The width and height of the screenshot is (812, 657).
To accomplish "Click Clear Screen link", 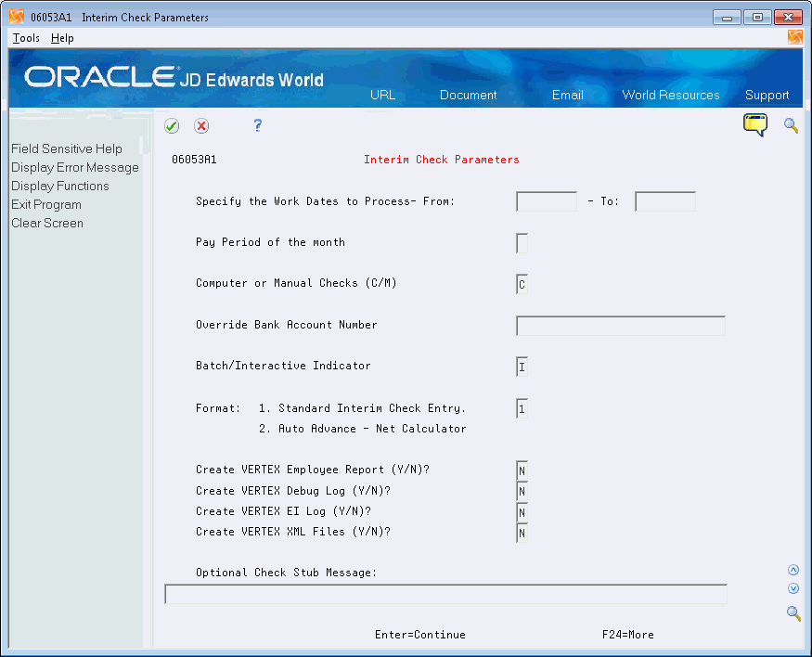I will tap(47, 223).
